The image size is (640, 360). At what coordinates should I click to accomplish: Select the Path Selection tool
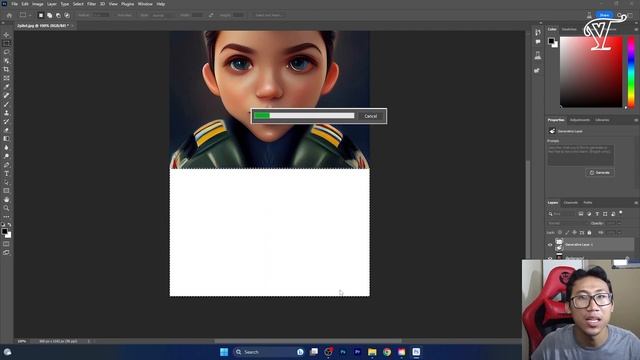tap(6, 182)
